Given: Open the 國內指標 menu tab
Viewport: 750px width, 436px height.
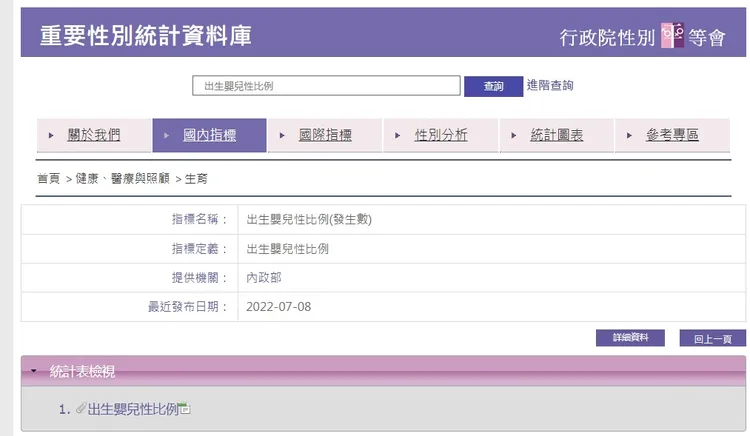Looking at the screenshot, I should [210, 135].
